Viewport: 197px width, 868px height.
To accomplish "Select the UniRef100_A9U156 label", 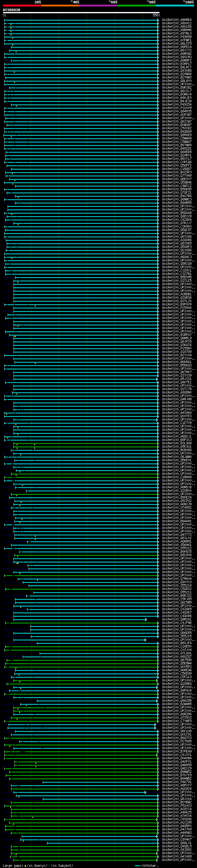I will [177, 26].
